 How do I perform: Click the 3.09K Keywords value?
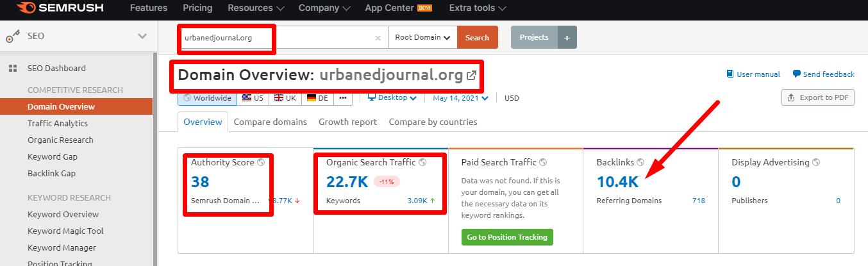[x=419, y=201]
